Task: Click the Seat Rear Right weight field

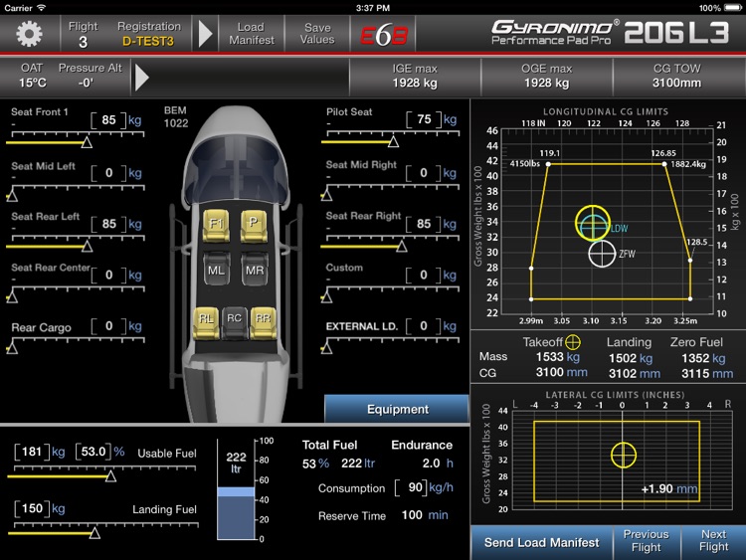Action: point(424,224)
